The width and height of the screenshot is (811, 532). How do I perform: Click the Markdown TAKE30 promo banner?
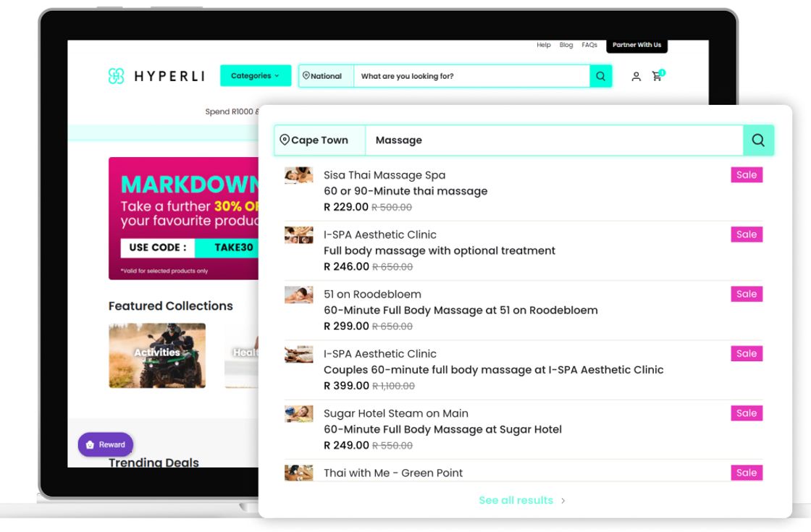[184, 218]
